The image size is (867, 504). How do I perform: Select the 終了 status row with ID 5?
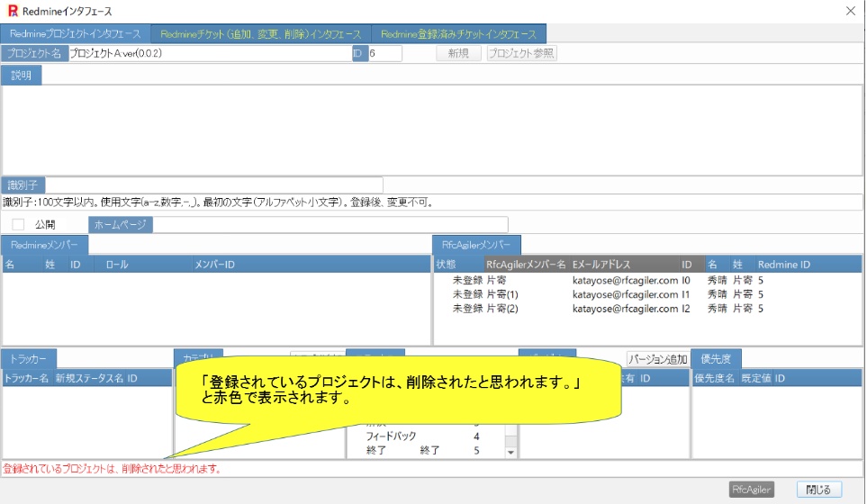[426, 450]
